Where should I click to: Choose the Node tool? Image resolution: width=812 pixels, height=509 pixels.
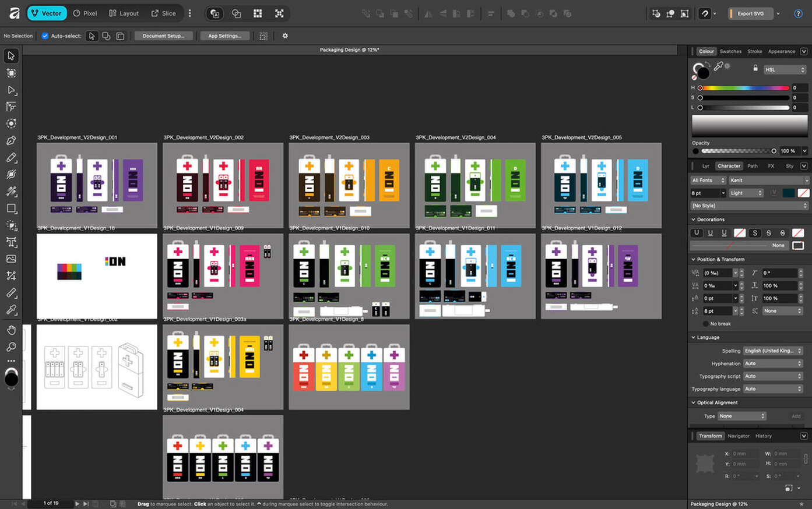click(x=11, y=90)
